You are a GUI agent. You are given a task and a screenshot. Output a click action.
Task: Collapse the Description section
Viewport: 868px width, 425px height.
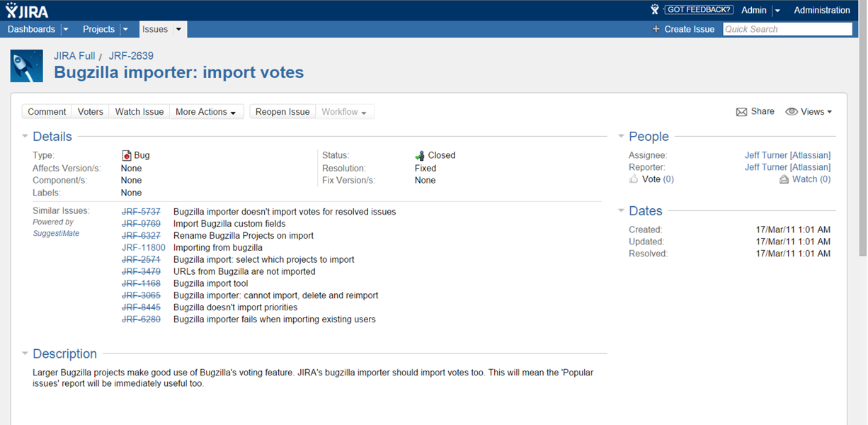coord(25,353)
